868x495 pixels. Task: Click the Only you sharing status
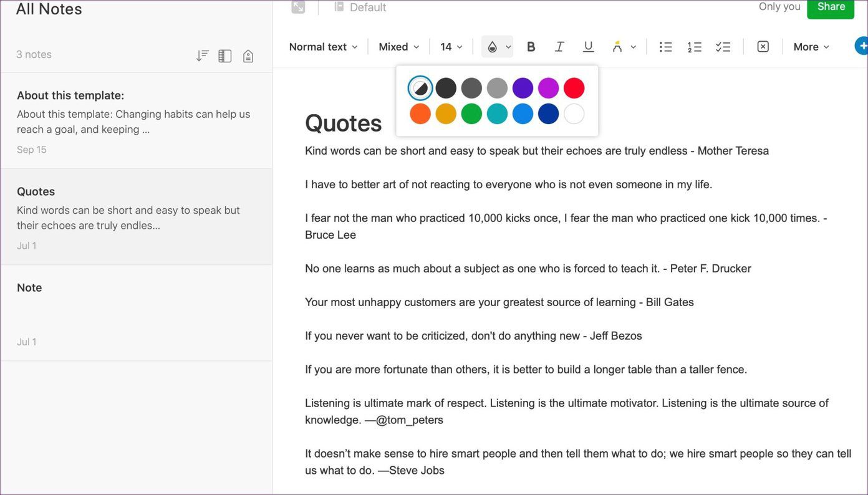[779, 7]
